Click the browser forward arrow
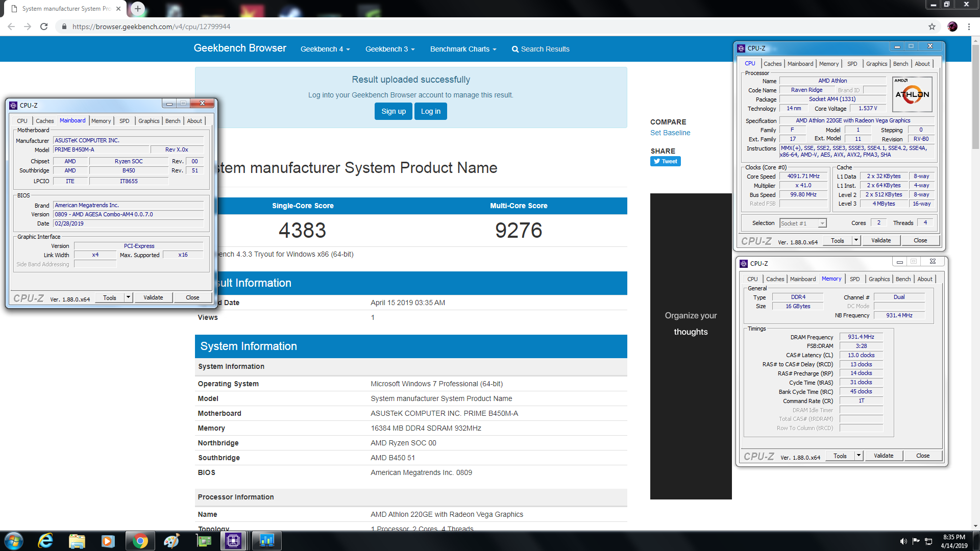 pyautogui.click(x=28, y=27)
